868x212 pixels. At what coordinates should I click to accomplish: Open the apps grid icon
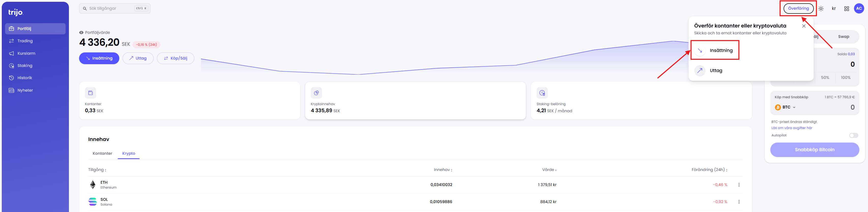(x=846, y=9)
